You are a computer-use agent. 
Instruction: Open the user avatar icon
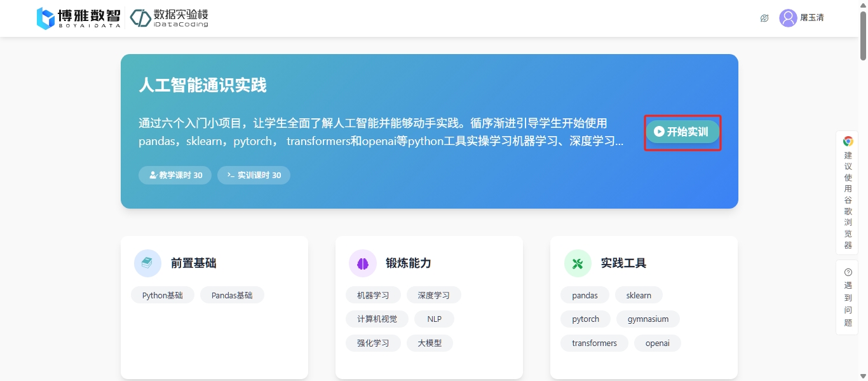click(x=788, y=18)
